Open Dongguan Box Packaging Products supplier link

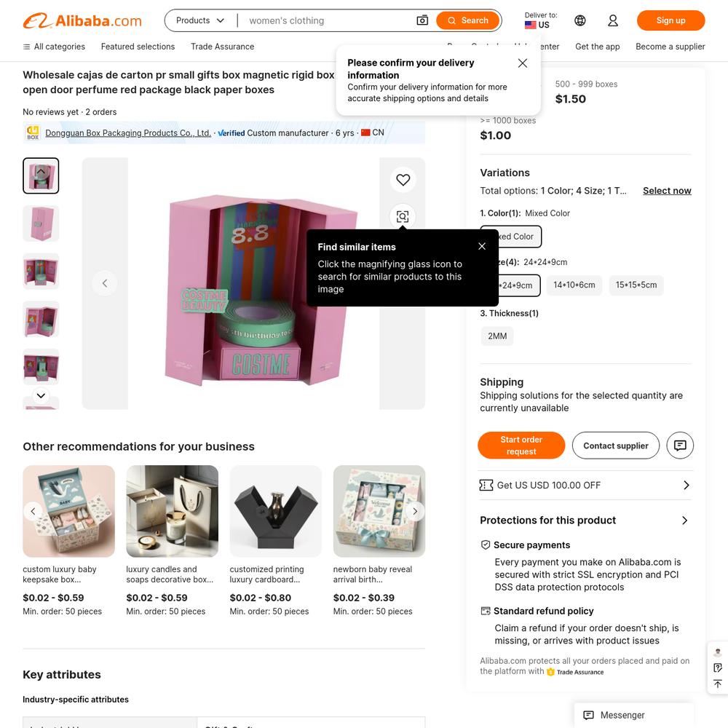(x=128, y=132)
